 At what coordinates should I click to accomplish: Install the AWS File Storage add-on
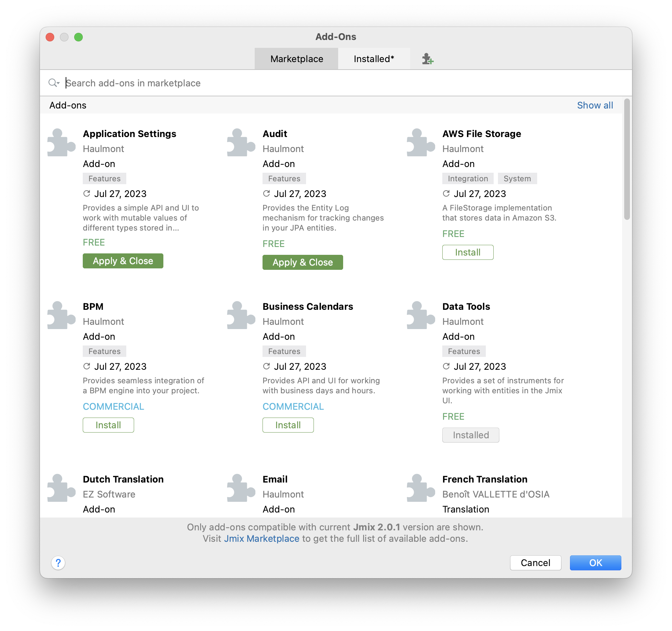point(468,252)
